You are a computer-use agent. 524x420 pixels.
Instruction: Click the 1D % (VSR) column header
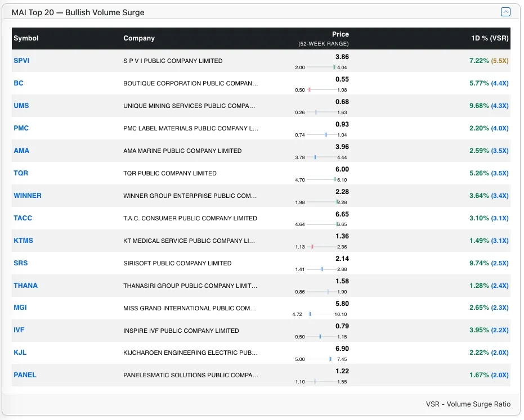tap(490, 38)
